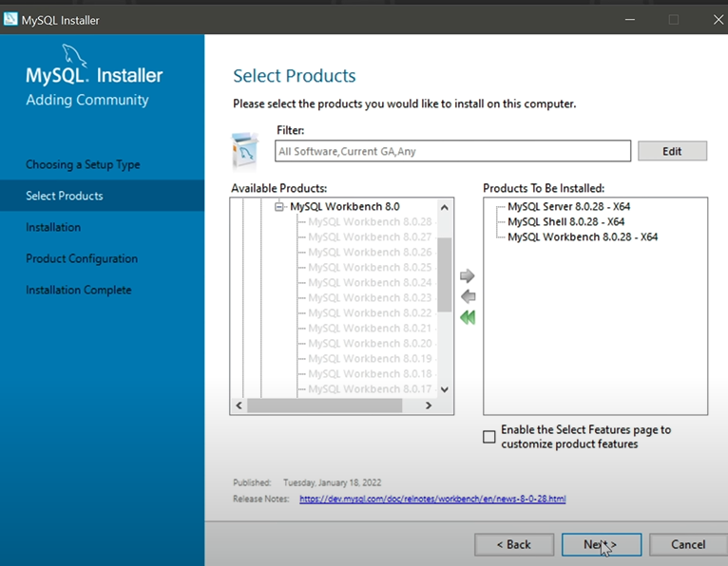This screenshot has width=728, height=566.
Task: Open the Choosing a Setup Type step
Action: coord(83,164)
